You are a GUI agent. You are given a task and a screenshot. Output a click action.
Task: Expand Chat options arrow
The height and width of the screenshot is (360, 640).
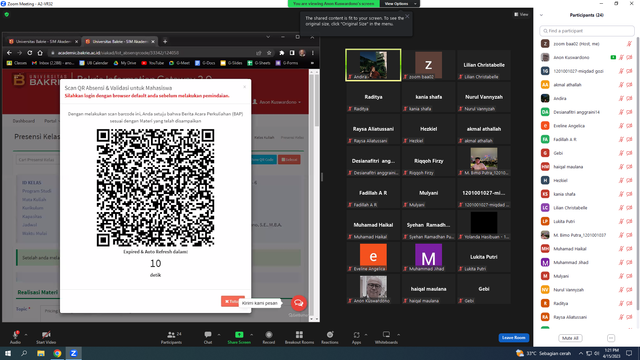(219, 335)
